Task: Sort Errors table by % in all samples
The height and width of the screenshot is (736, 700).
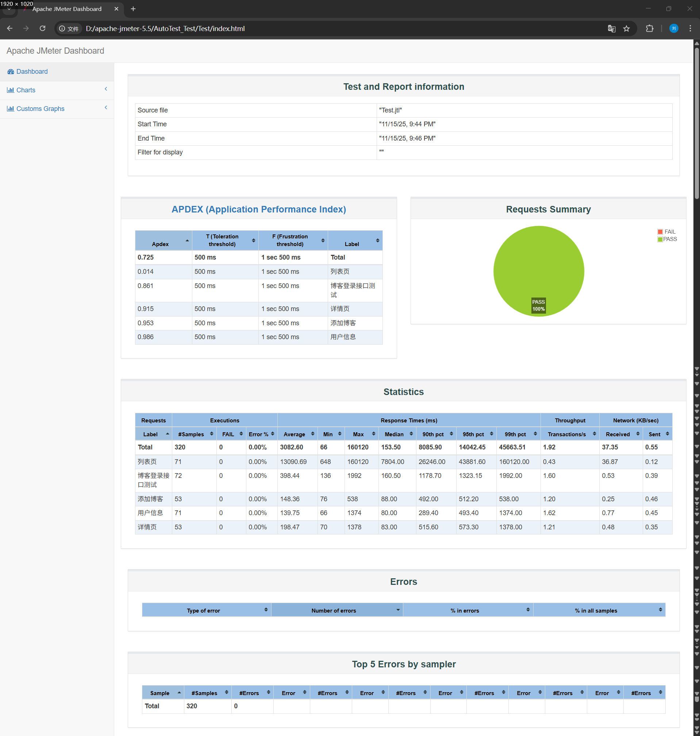Action: pyautogui.click(x=599, y=610)
